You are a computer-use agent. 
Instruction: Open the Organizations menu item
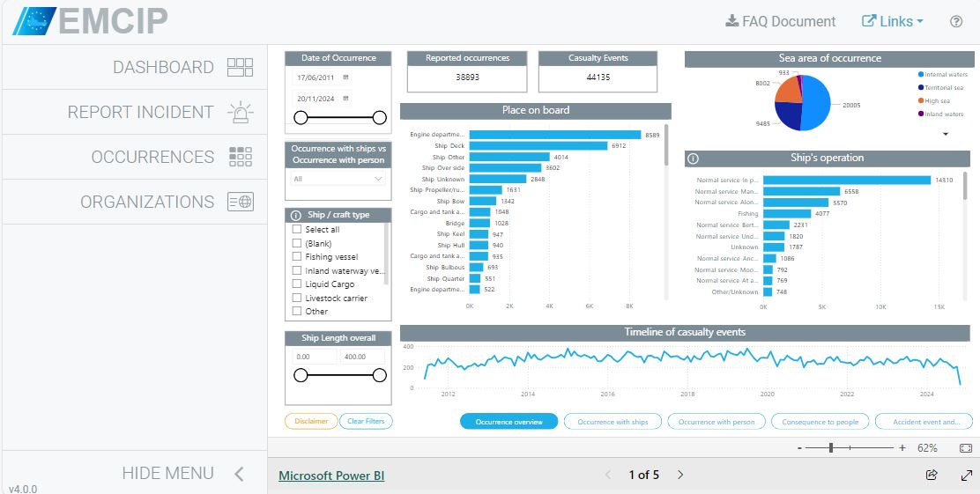coord(134,202)
